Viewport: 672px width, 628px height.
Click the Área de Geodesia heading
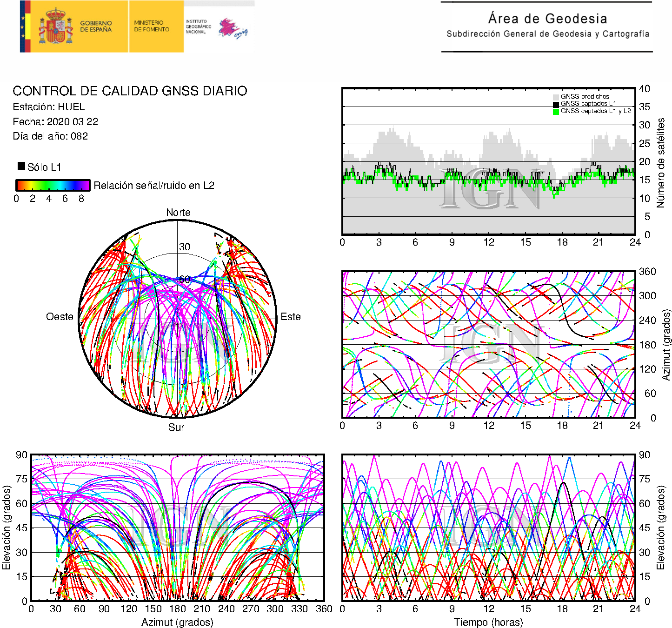[547, 19]
